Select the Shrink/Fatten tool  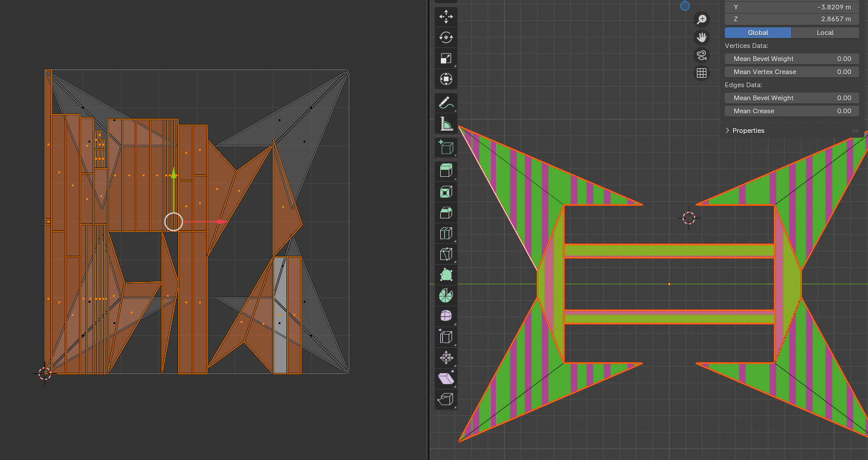446,358
